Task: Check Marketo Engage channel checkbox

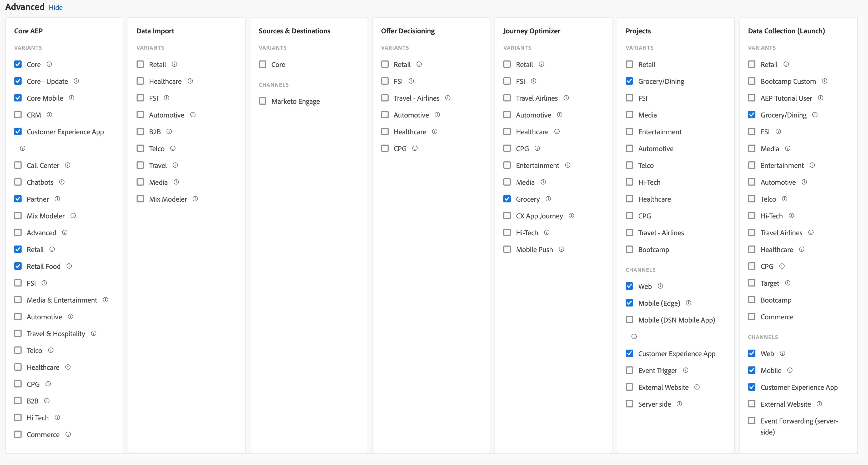Action: (263, 101)
